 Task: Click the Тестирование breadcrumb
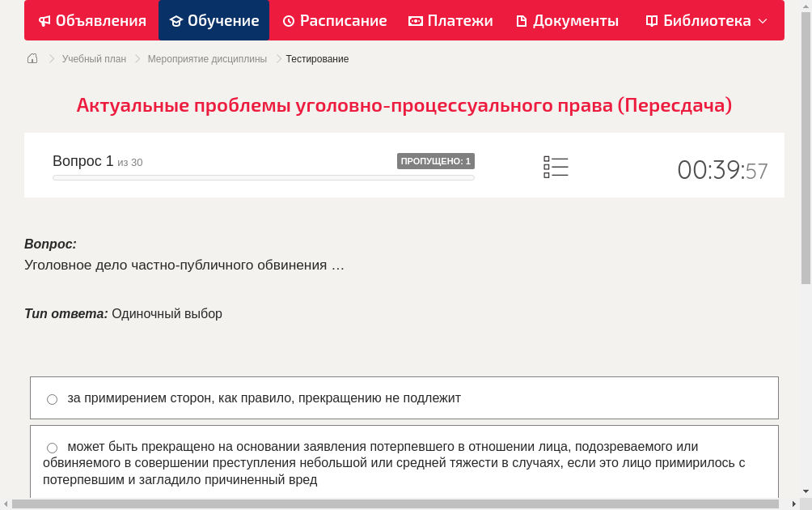[x=315, y=58]
